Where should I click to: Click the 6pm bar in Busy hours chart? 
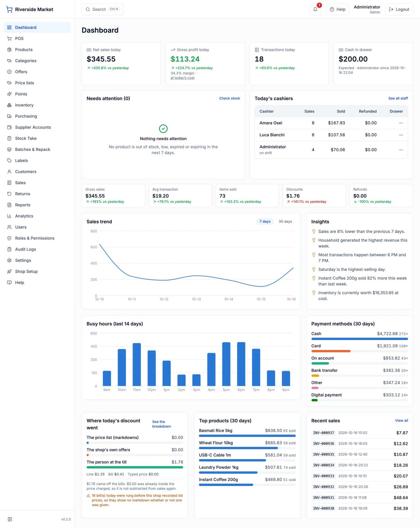[x=241, y=364]
